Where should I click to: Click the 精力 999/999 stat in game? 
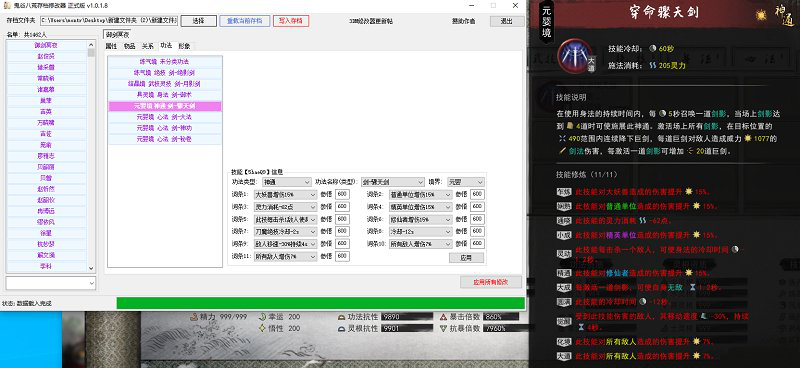pyautogui.click(x=218, y=316)
